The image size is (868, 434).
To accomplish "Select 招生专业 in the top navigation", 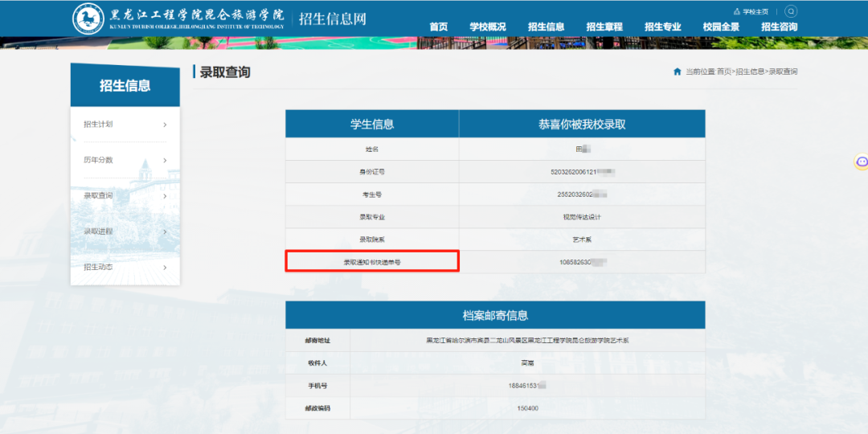I will click(x=662, y=27).
